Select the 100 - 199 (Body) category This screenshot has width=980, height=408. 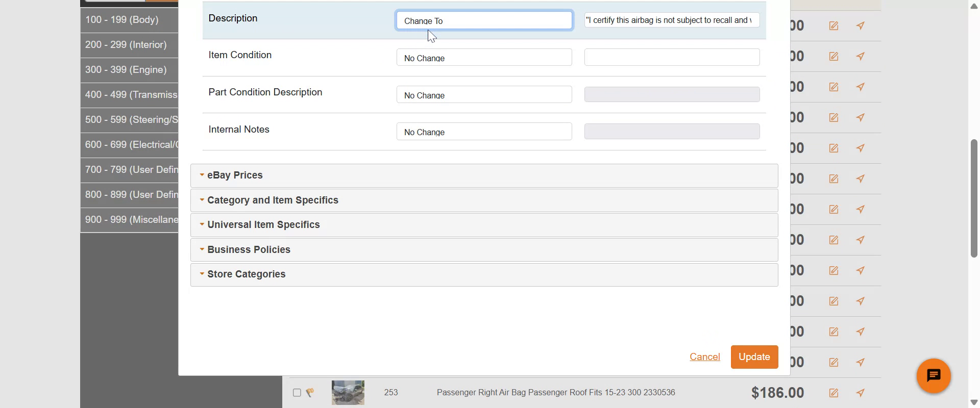coord(122,20)
